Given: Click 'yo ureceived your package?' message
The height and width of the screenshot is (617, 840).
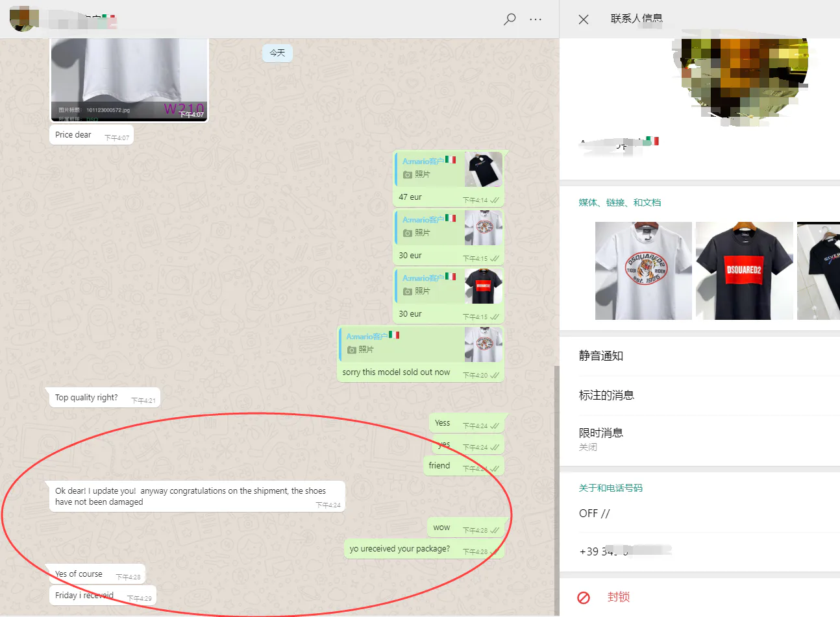Looking at the screenshot, I should (x=424, y=549).
